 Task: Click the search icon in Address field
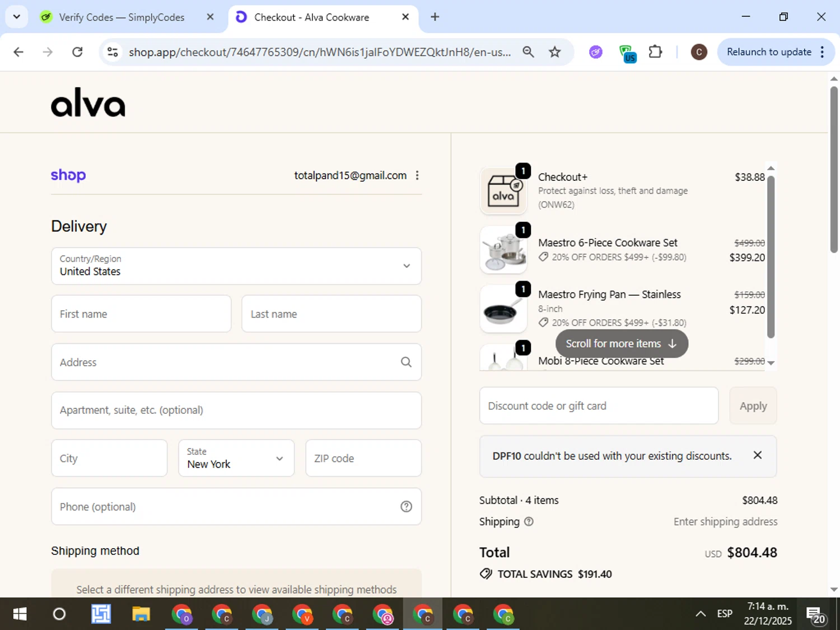click(x=406, y=362)
